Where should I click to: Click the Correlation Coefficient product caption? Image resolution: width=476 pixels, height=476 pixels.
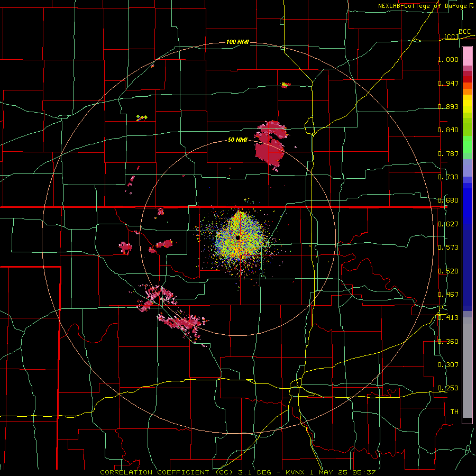coord(237,472)
